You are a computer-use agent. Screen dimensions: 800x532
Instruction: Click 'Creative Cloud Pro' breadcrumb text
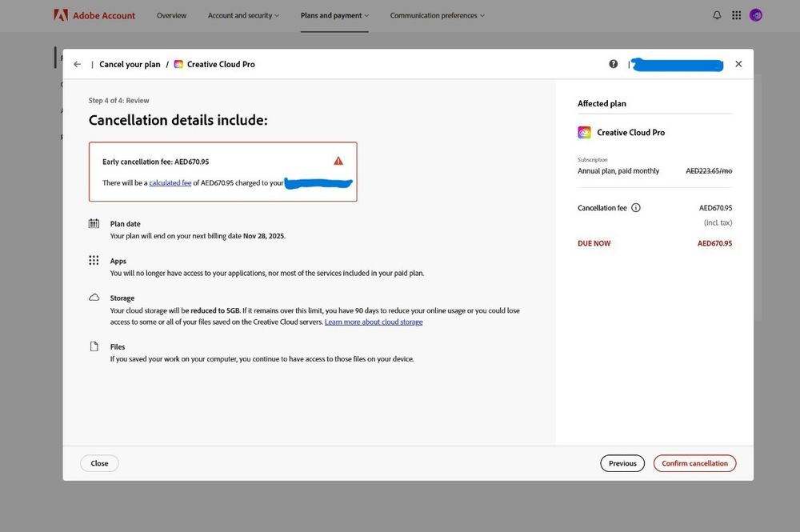click(x=221, y=64)
